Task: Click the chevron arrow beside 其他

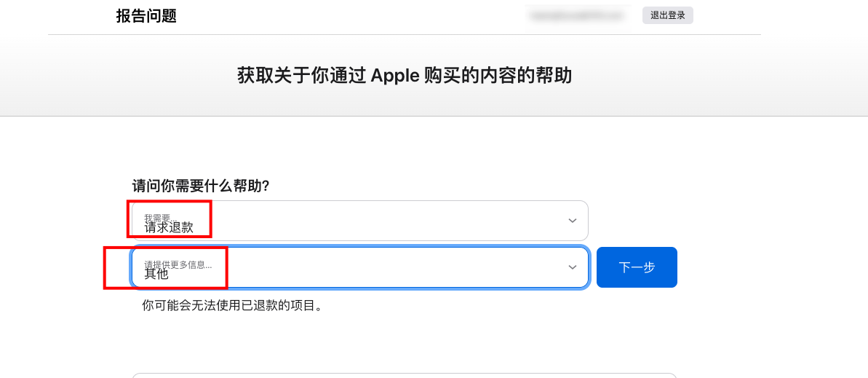Action: click(x=572, y=267)
